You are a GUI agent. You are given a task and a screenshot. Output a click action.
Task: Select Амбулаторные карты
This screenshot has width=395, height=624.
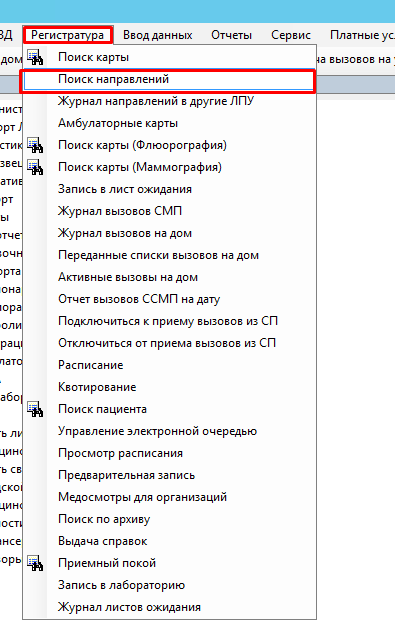pyautogui.click(x=169, y=123)
